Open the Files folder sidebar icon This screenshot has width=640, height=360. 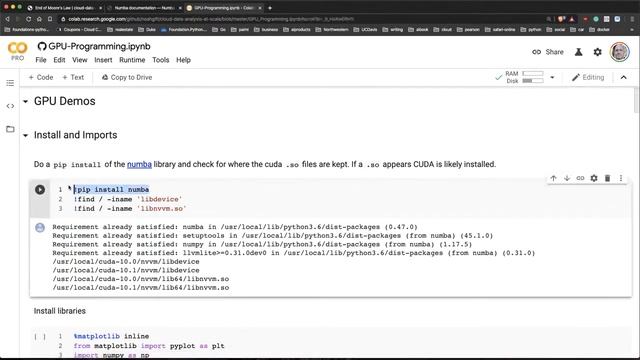[10, 129]
